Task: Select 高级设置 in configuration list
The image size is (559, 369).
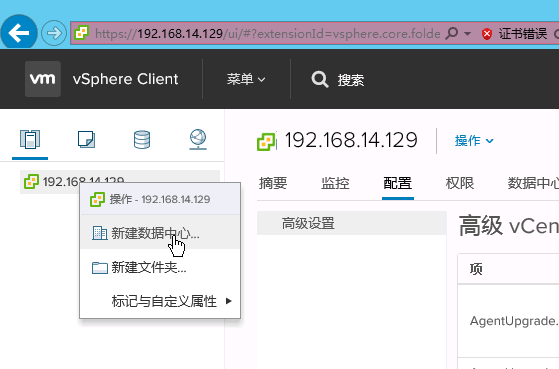Action: coord(352,223)
